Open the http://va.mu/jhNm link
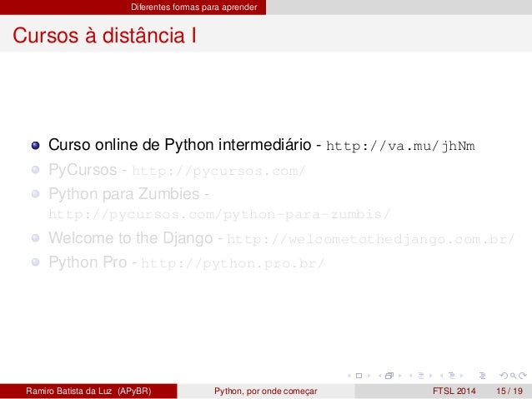 400,146
